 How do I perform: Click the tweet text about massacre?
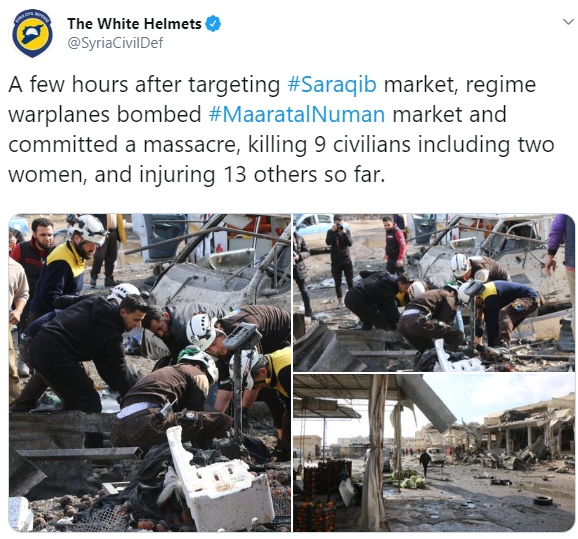tap(281, 129)
